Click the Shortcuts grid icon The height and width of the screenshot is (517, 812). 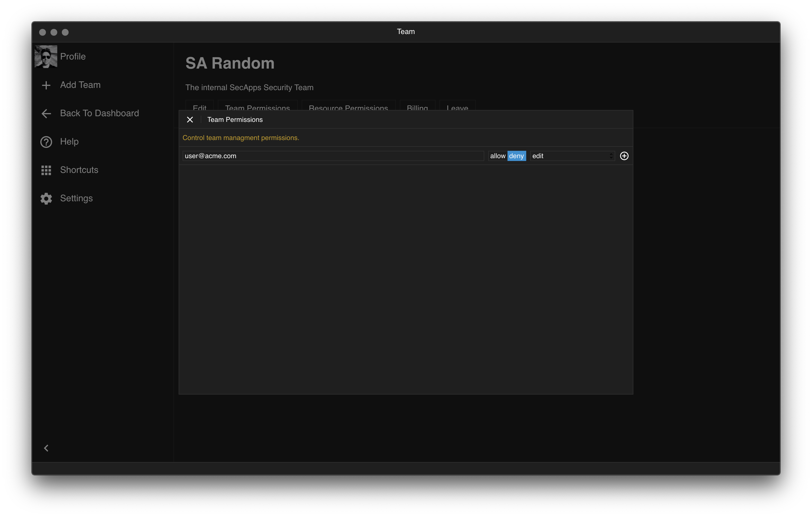(46, 170)
